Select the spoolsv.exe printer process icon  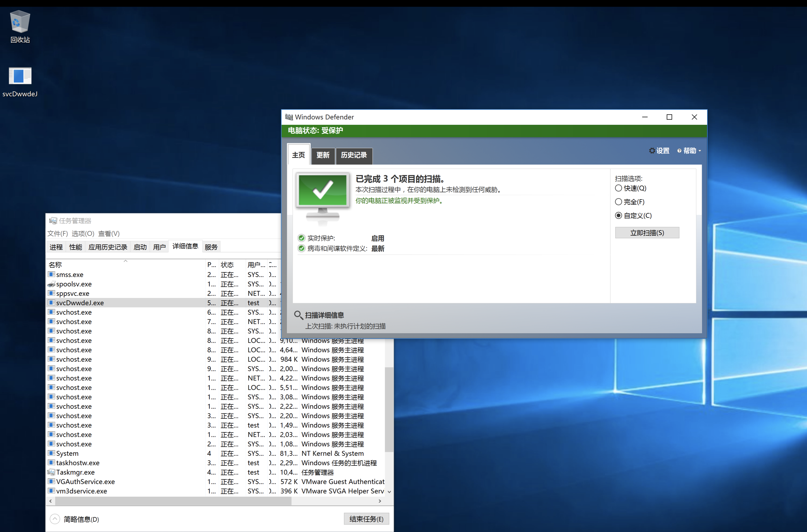click(x=51, y=284)
